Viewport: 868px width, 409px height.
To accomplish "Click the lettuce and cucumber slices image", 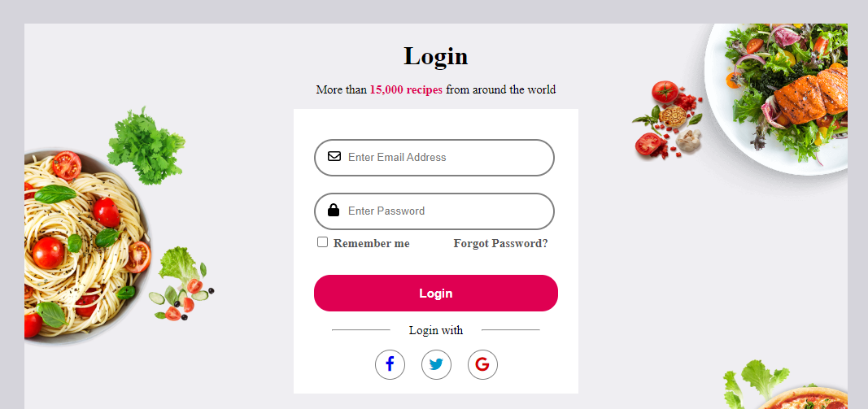I will 181,283.
